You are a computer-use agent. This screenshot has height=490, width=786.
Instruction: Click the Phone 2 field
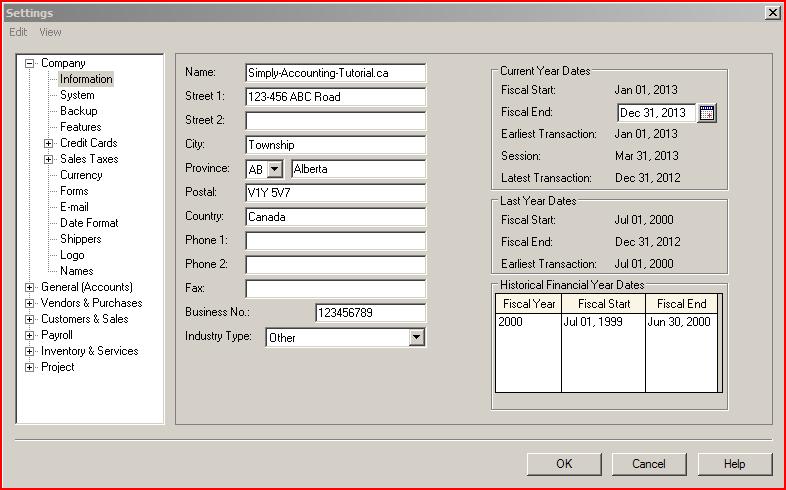(x=335, y=266)
